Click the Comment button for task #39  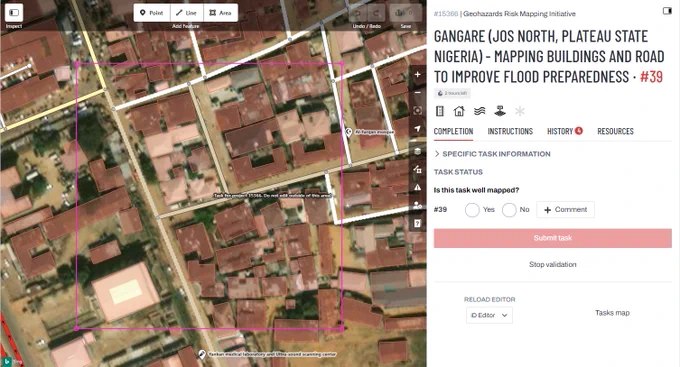click(x=566, y=210)
